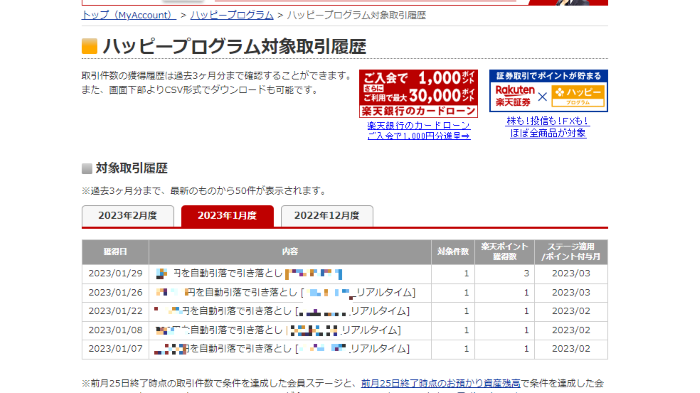This screenshot has height=393, width=700.
Task: Click the ※過去3ヶ月分まで note about 50件
Action: [x=204, y=191]
